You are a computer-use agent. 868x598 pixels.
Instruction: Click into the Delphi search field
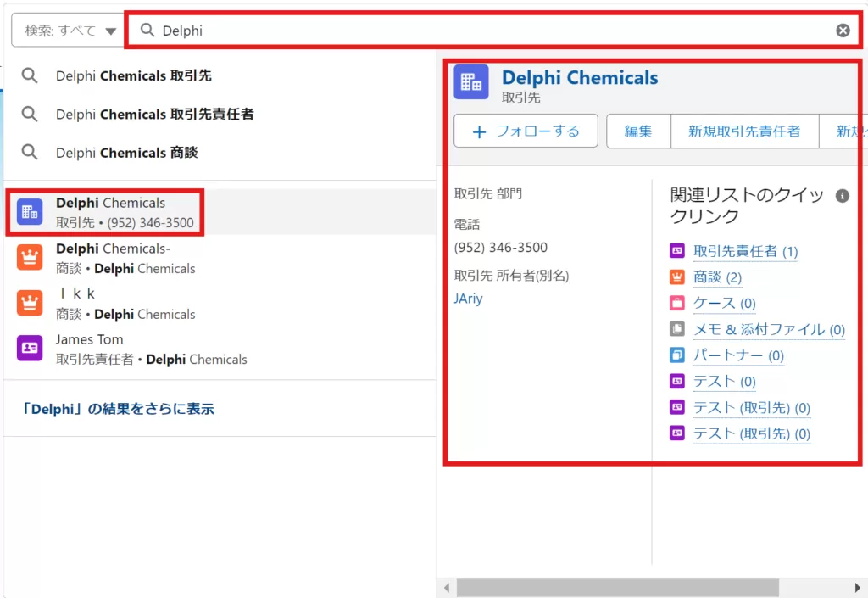click(x=492, y=31)
